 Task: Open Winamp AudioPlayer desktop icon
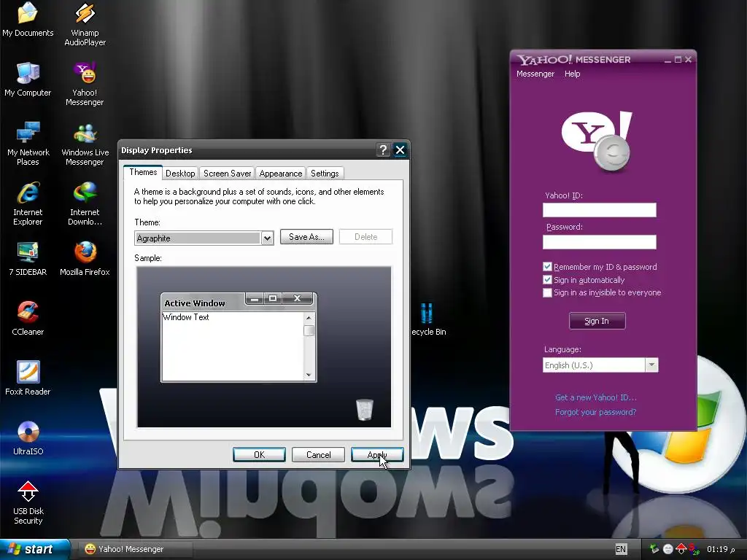(x=85, y=24)
